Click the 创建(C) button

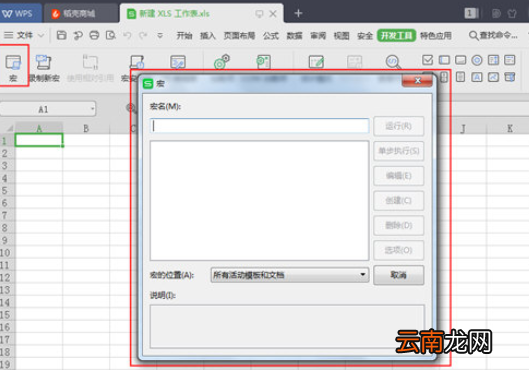tap(398, 201)
